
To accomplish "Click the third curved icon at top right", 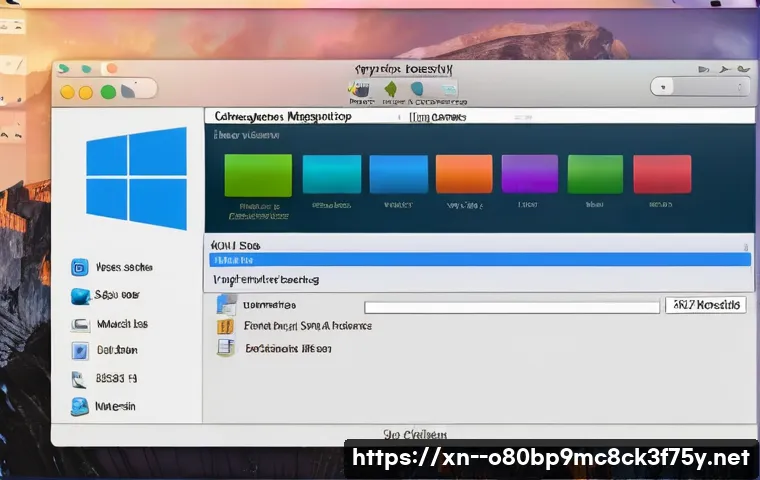I will (x=743, y=69).
